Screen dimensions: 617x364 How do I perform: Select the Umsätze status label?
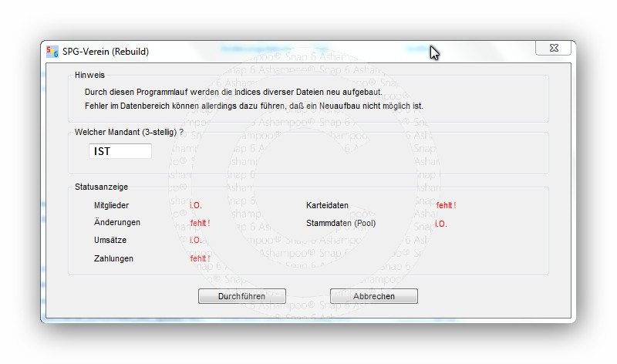click(110, 241)
